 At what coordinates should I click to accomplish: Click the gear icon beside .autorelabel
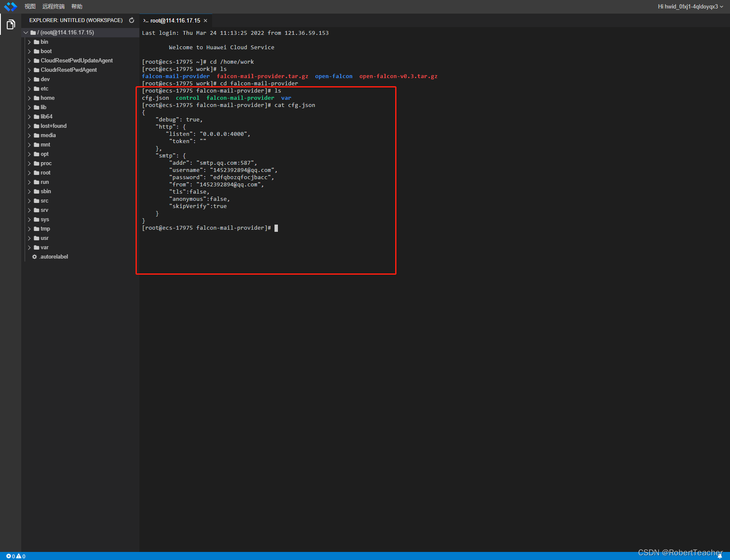(x=34, y=256)
